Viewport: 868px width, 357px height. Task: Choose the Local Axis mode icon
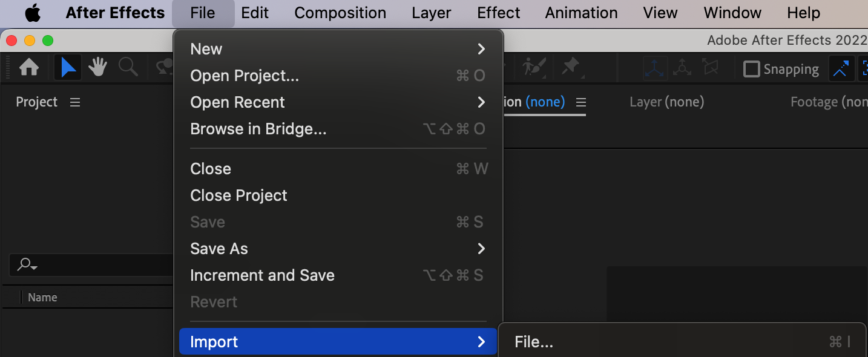654,68
